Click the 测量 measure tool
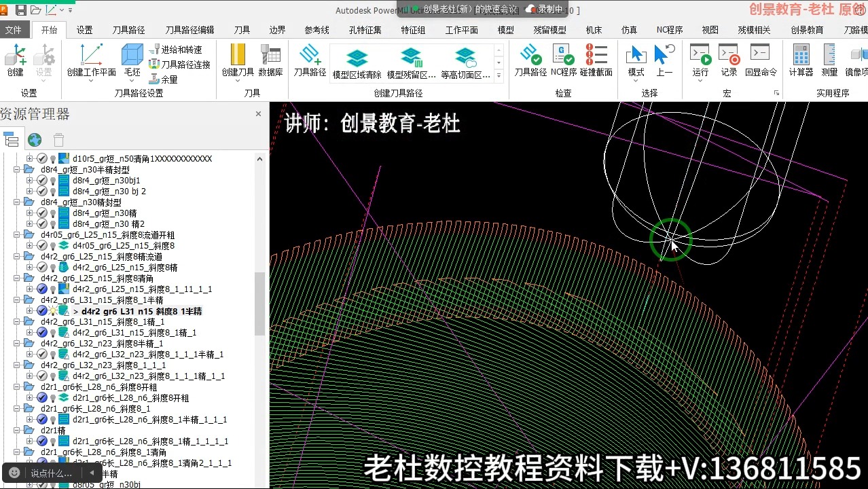The image size is (868, 489). (x=829, y=60)
